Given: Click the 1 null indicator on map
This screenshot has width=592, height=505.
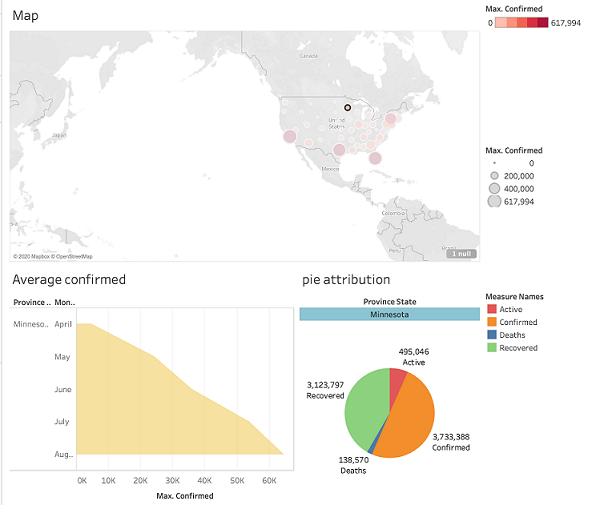Looking at the screenshot, I should (x=461, y=254).
